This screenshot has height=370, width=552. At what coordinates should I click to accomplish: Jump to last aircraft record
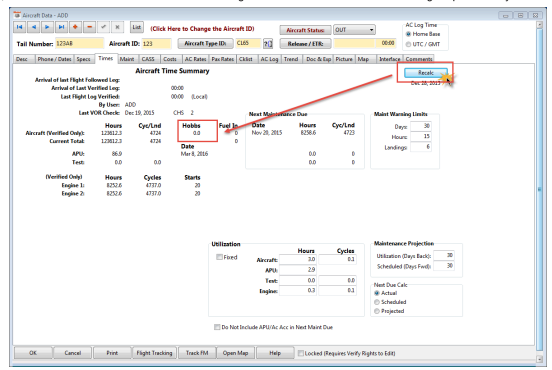(61, 27)
